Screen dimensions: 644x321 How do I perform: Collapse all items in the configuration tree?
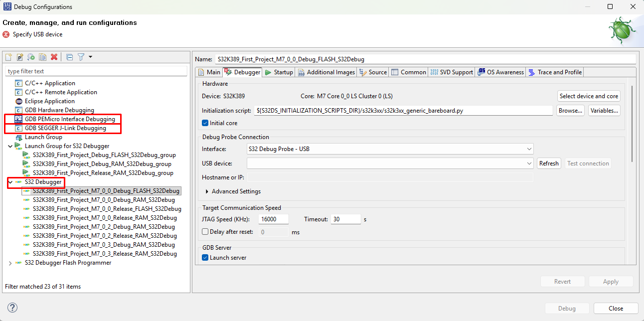point(69,57)
